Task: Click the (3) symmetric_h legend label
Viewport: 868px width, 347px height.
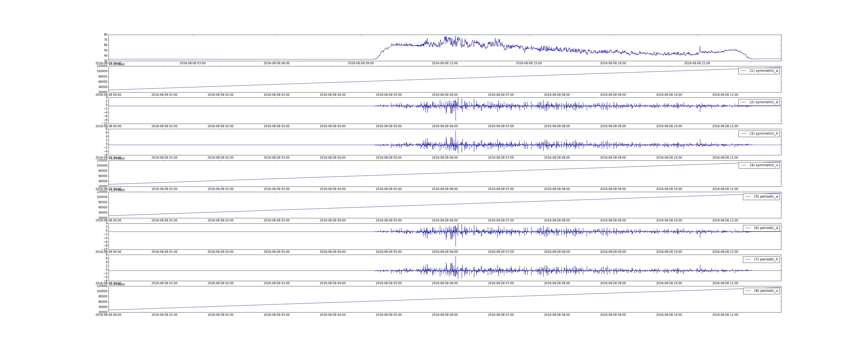Action: [x=763, y=134]
